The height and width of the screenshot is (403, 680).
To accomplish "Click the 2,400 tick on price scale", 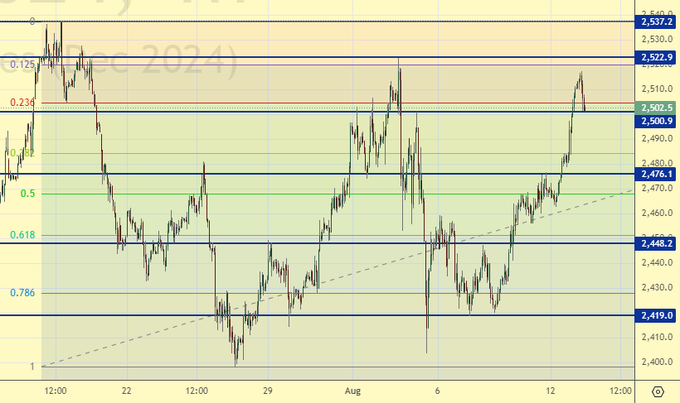I will 654,362.
